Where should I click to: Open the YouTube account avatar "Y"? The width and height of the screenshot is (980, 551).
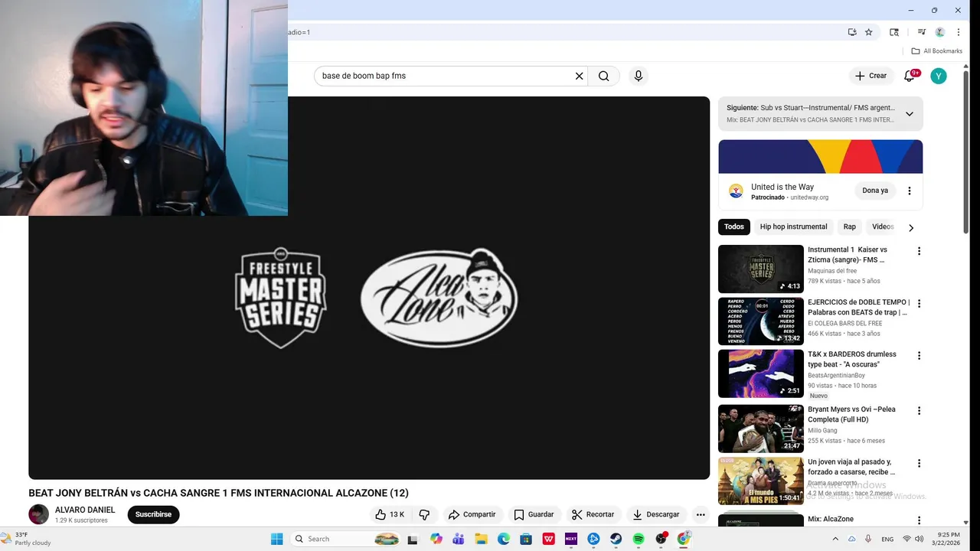[x=939, y=76]
